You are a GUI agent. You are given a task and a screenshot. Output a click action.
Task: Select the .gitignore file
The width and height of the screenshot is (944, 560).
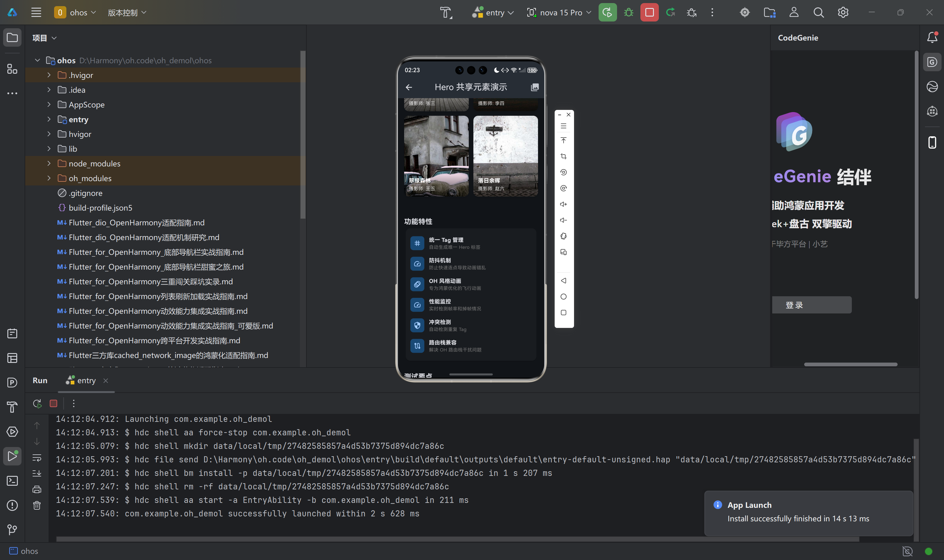tap(85, 193)
